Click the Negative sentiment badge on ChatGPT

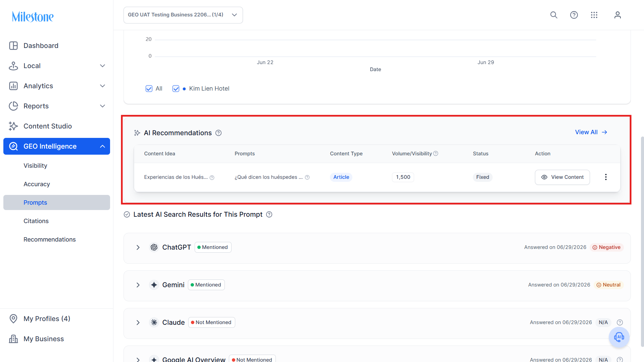pos(606,247)
